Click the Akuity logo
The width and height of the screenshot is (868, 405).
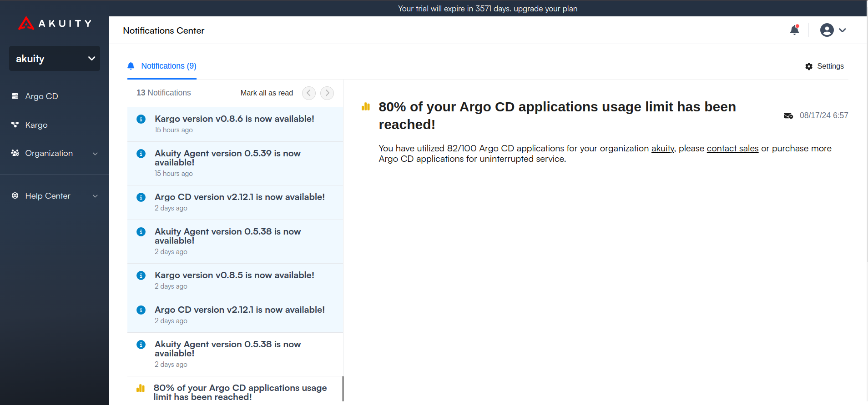[x=55, y=23]
